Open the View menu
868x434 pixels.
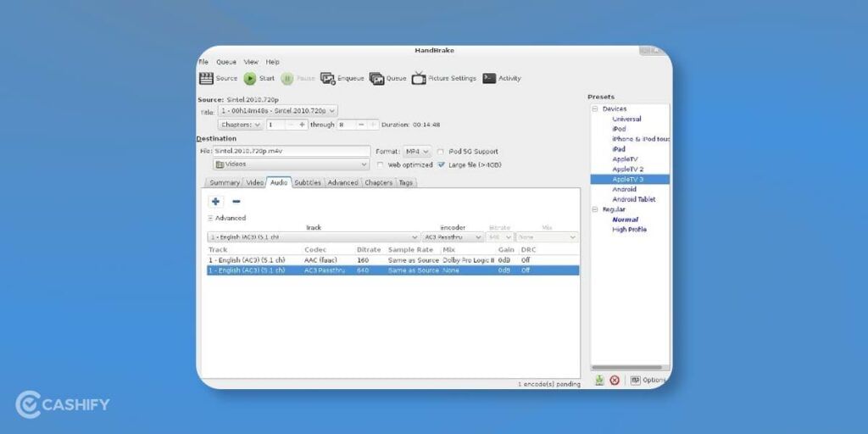click(251, 62)
